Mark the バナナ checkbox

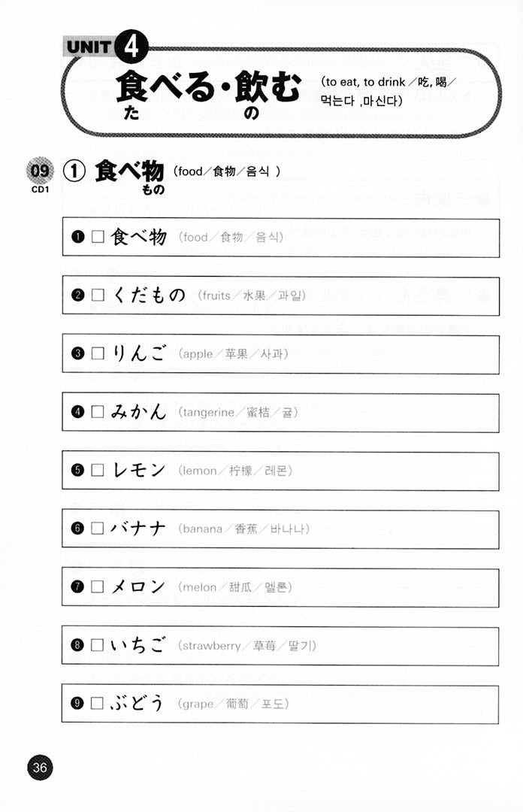97,529
